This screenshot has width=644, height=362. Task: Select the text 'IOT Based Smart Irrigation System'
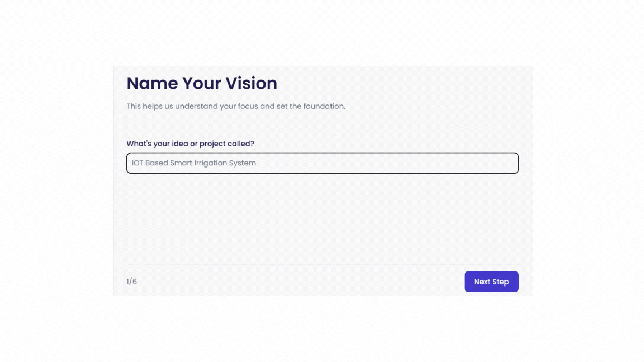(x=193, y=163)
